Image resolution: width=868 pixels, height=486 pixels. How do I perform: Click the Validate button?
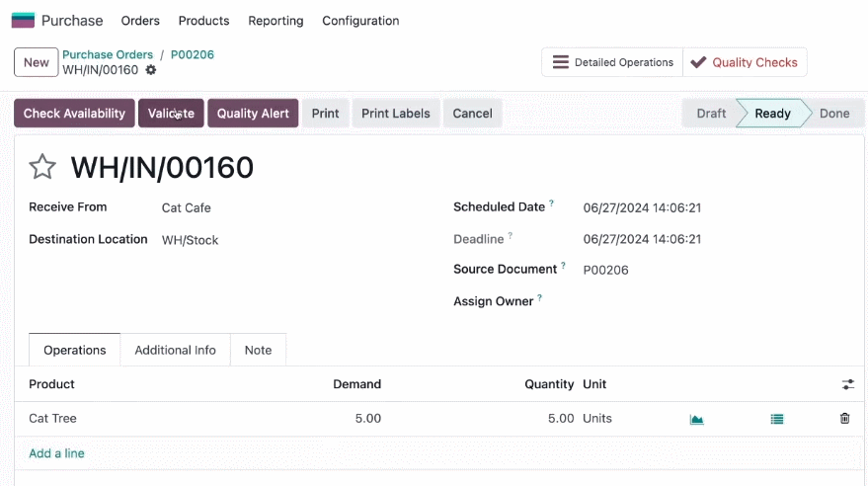[x=171, y=113]
